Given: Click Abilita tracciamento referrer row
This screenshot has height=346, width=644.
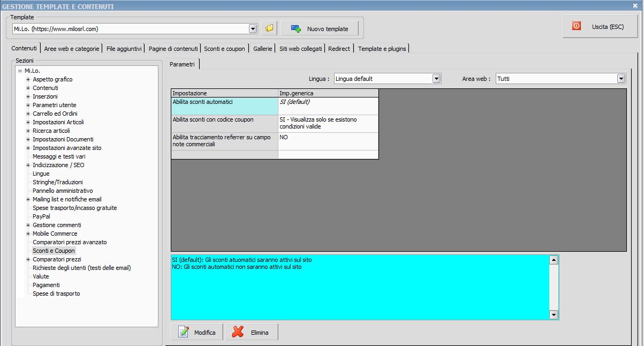Looking at the screenshot, I should coord(224,141).
